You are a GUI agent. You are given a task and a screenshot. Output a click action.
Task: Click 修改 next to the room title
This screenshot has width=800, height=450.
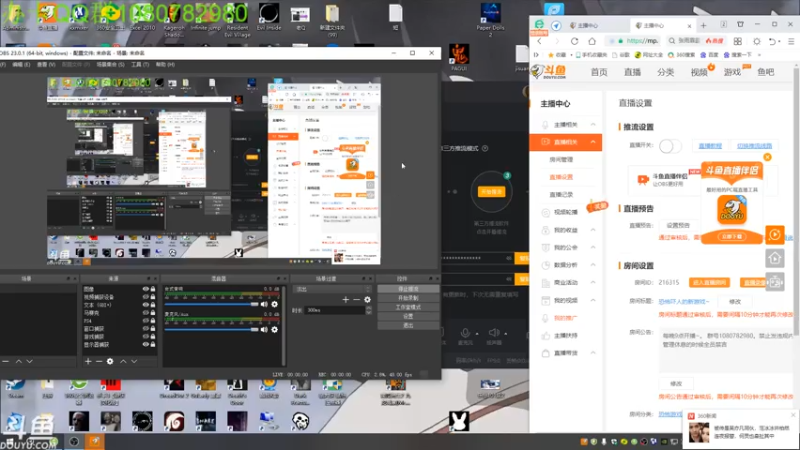click(734, 302)
